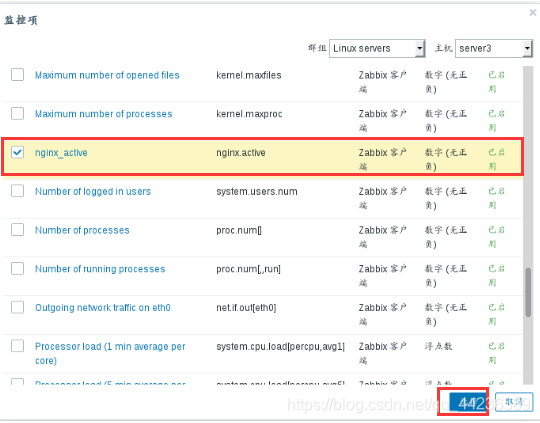Tick the checkbox for Number of logged in users

click(17, 191)
